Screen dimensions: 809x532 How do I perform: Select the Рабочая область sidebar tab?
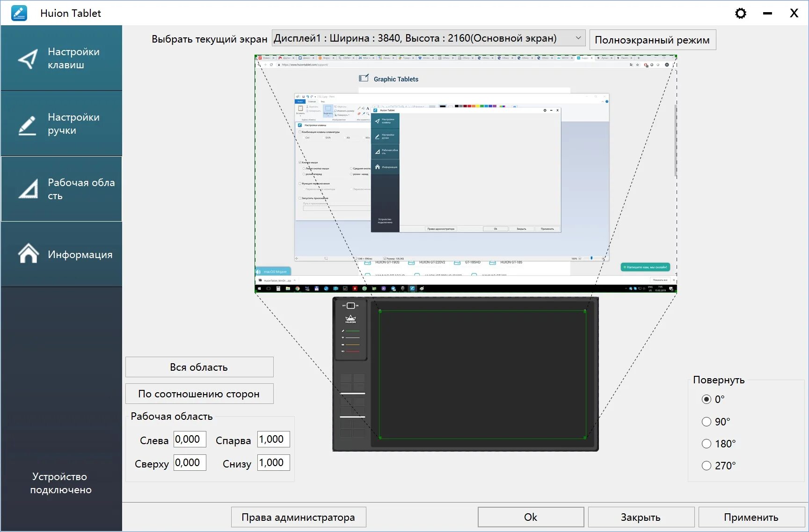point(61,189)
